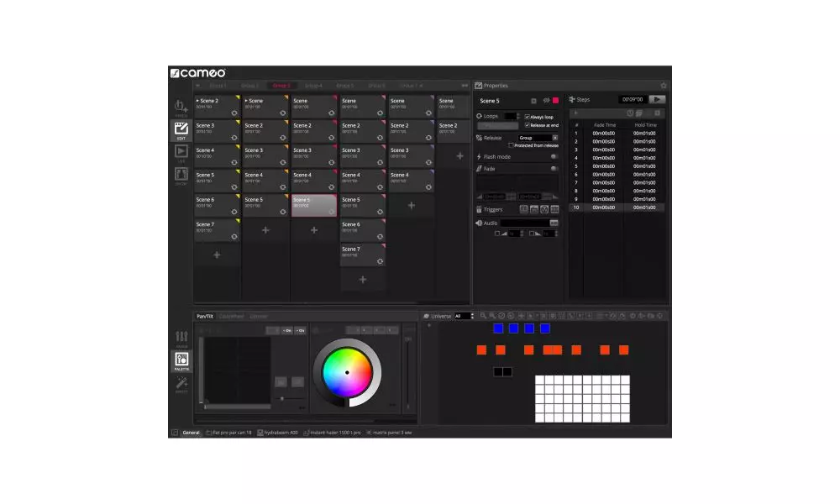
Task: Click the fourth Triggers icon
Action: (554, 209)
